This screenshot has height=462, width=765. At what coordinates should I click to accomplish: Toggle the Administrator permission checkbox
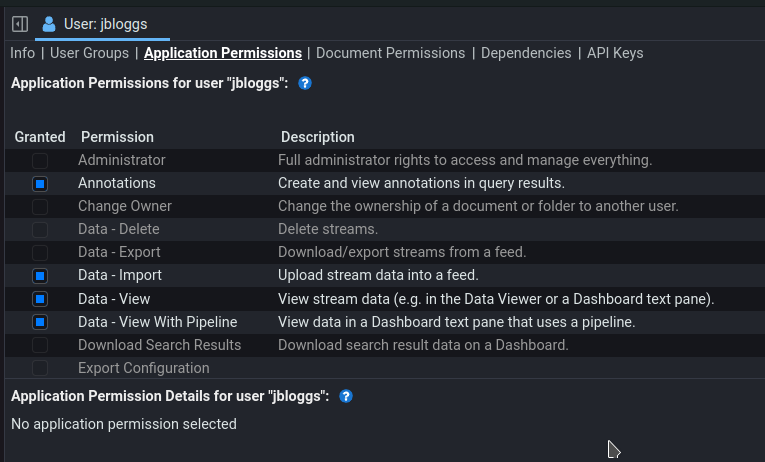40,161
